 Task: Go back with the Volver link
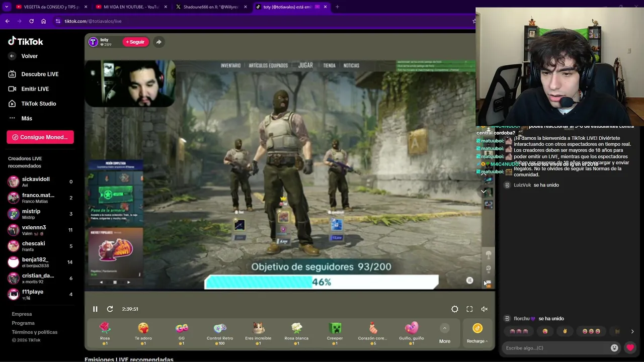(24, 56)
